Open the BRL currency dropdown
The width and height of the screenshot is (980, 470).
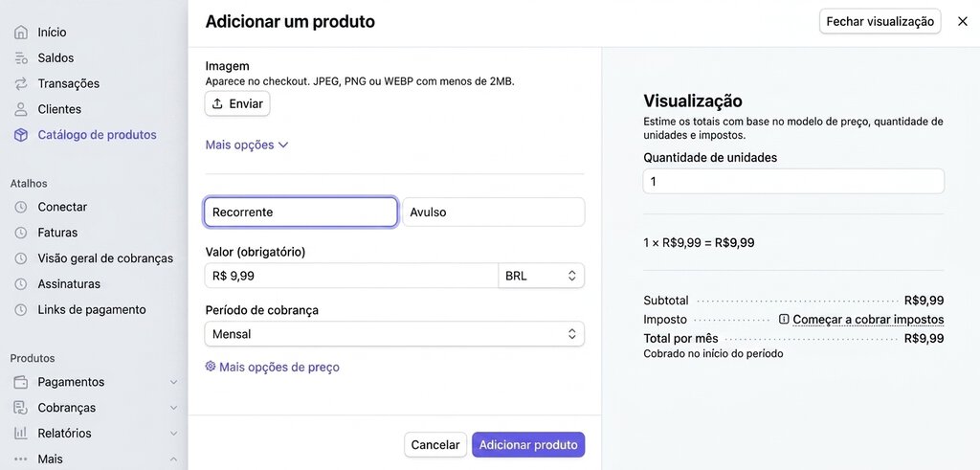(x=542, y=276)
